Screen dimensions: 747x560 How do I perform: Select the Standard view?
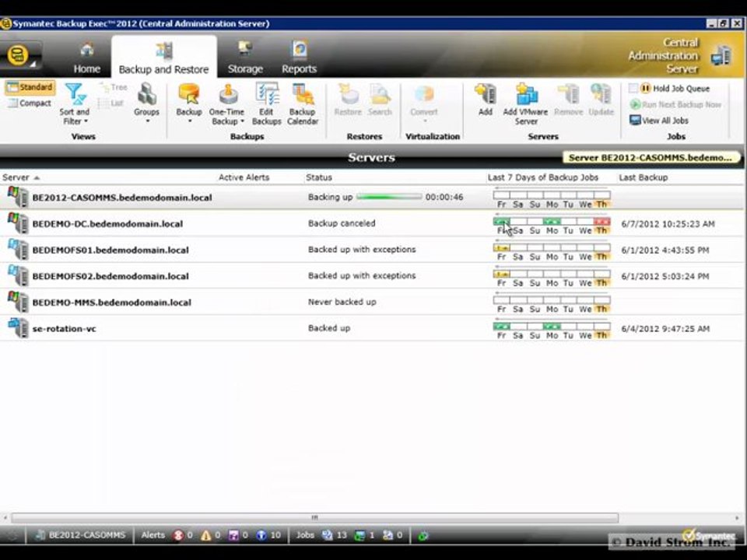pos(30,87)
